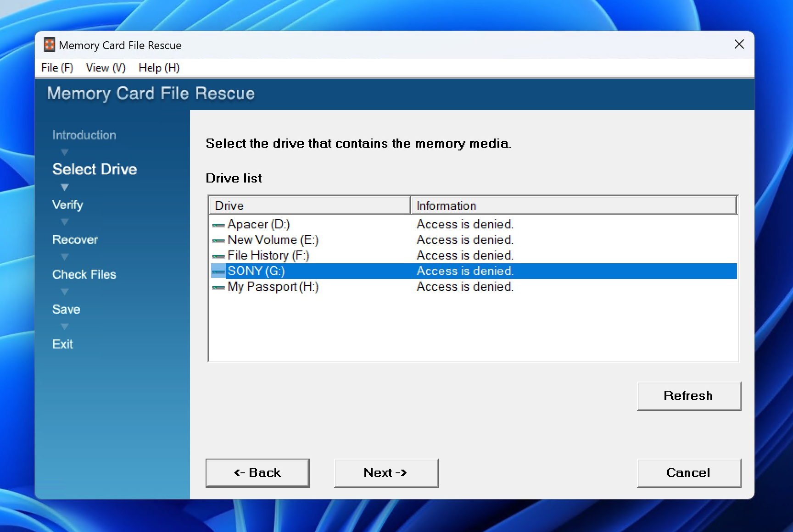Click the Introduction step in sidebar
The height and width of the screenshot is (532, 793).
[84, 135]
